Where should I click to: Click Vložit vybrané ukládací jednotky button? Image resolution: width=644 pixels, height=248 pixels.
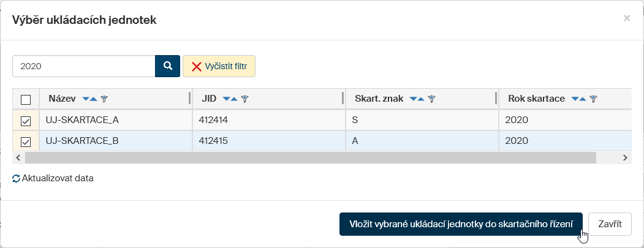point(460,224)
